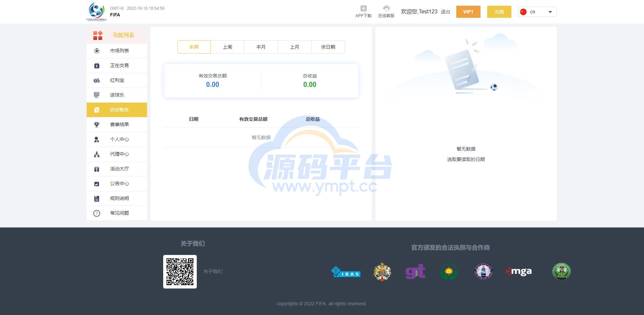
Task: Click the question mark icon beside 常见问题
Action: point(97,213)
